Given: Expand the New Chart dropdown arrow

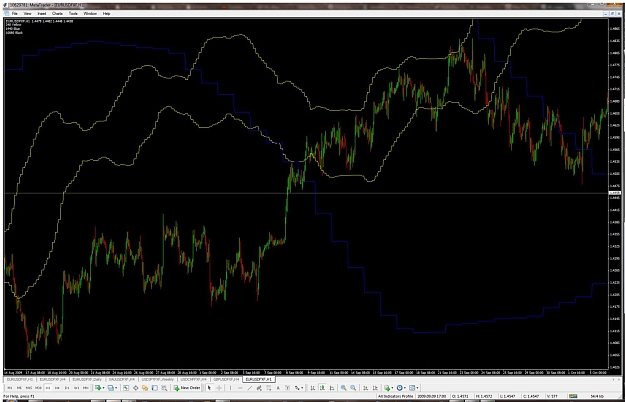Looking at the screenshot, I should coord(103,388).
